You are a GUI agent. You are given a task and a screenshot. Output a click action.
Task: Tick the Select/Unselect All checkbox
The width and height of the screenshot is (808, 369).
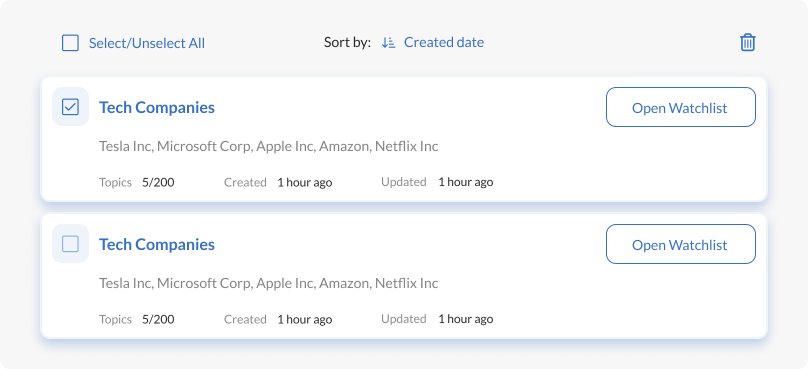coord(70,43)
